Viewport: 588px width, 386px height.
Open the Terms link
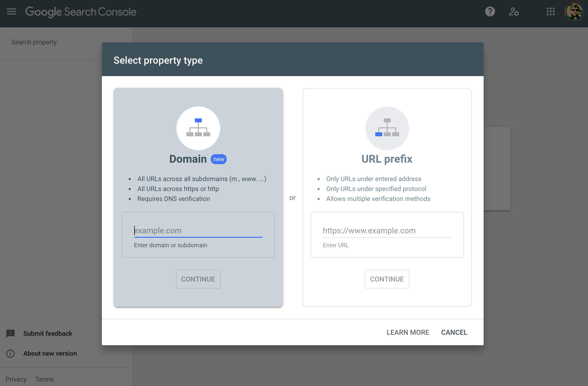44,379
